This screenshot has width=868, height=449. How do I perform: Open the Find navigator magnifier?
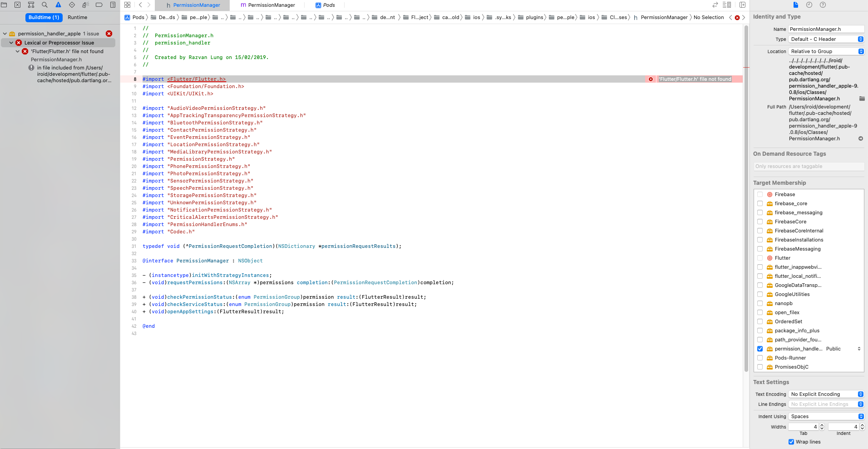pyautogui.click(x=44, y=5)
